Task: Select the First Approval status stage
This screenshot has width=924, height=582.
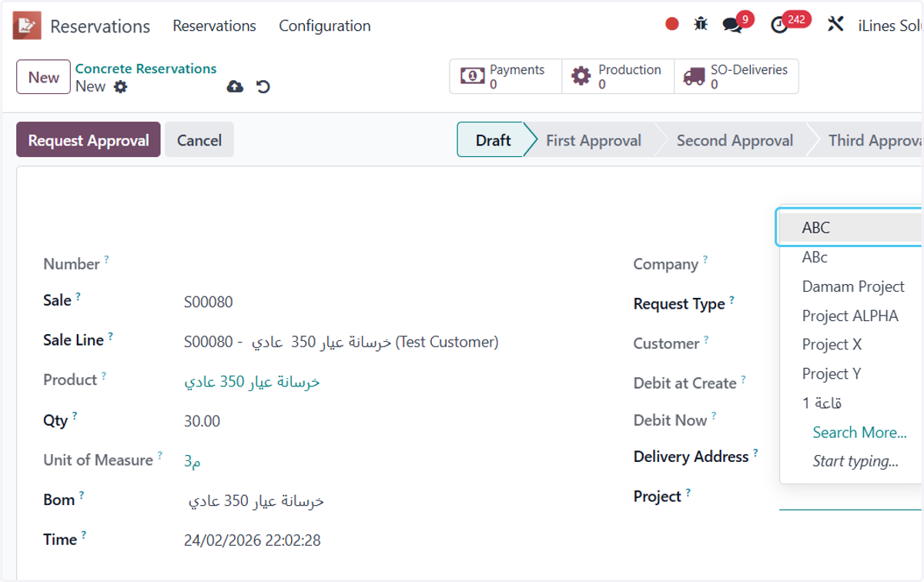Action: point(594,140)
